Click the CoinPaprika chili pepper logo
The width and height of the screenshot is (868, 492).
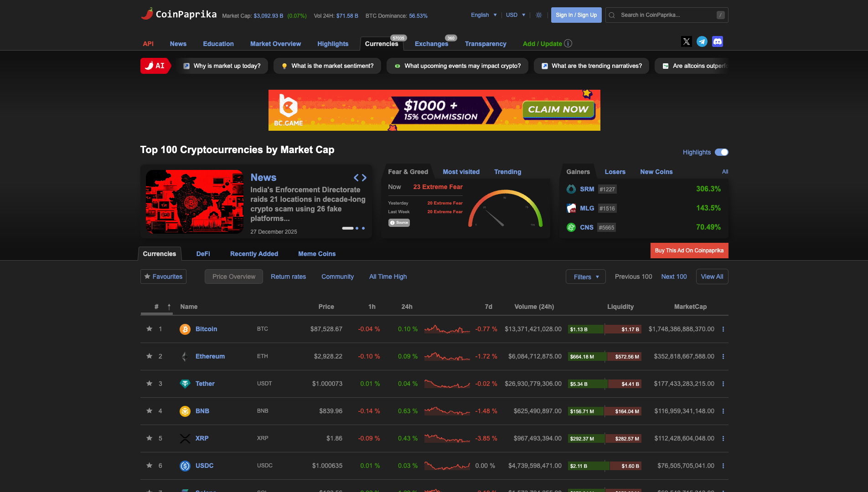pyautogui.click(x=147, y=14)
